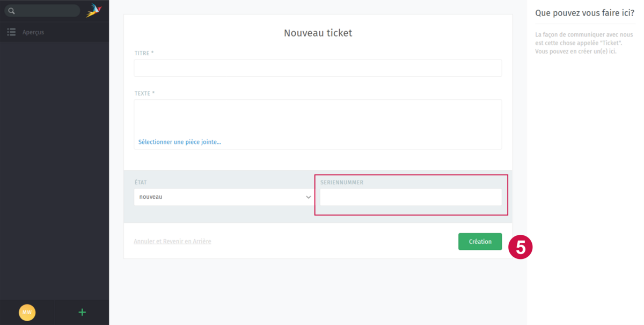Image resolution: width=644 pixels, height=325 pixels.
Task: Click the magnifier icon in the search bar
Action: pyautogui.click(x=11, y=11)
